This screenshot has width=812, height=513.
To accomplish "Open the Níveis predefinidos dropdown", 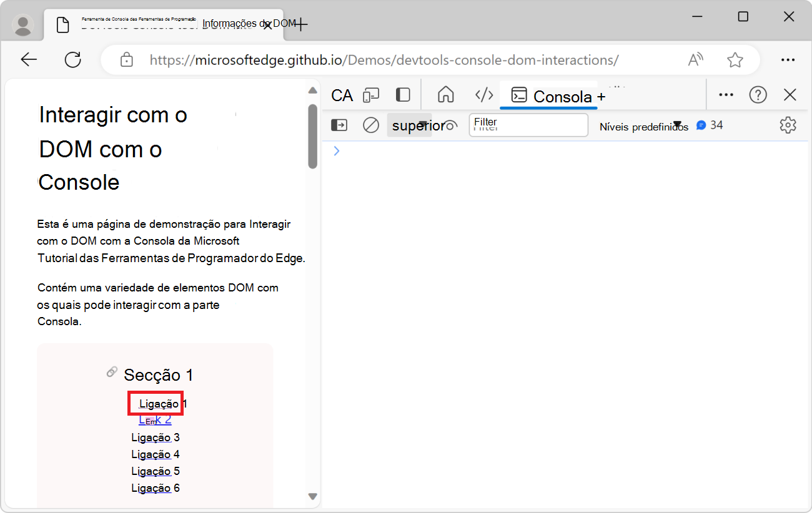I will click(643, 125).
